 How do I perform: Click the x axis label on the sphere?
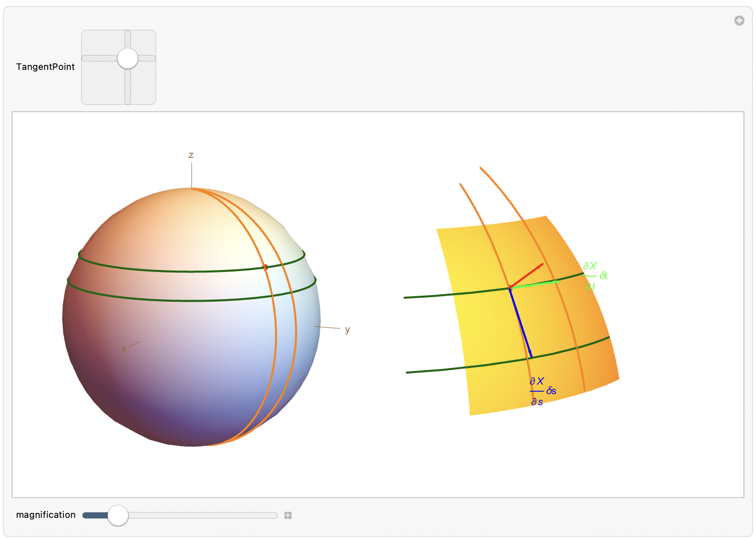coord(124,349)
